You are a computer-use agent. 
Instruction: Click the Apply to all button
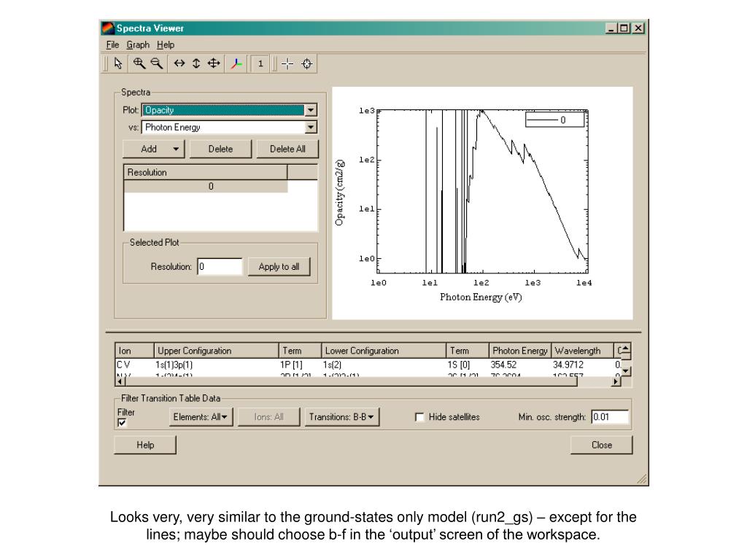click(279, 267)
